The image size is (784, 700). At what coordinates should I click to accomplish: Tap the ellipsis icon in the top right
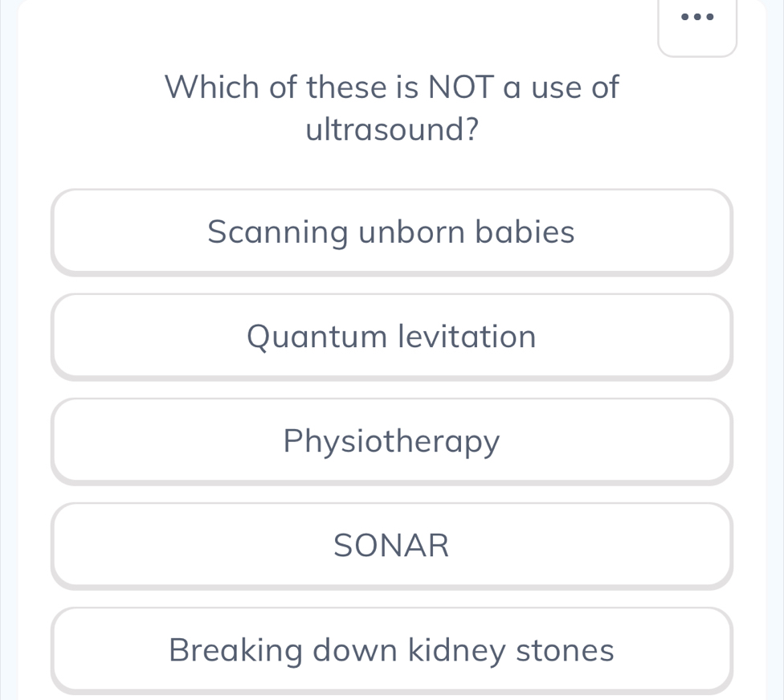click(x=697, y=18)
